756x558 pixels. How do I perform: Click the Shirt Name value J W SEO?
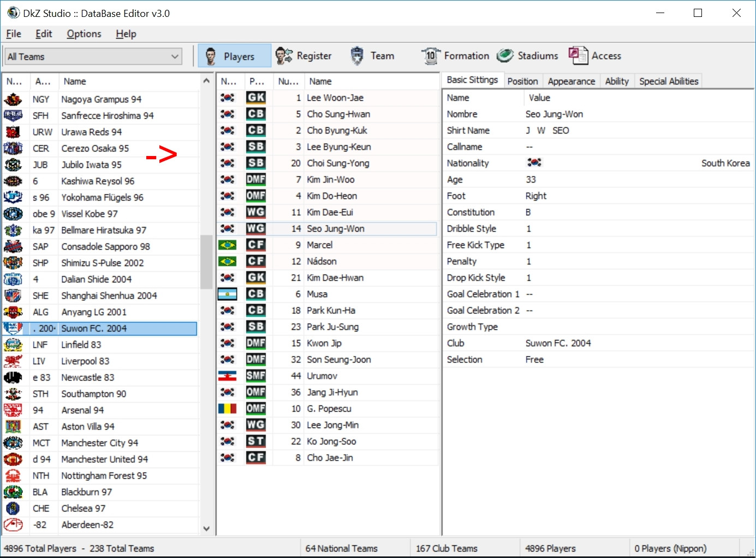click(547, 130)
